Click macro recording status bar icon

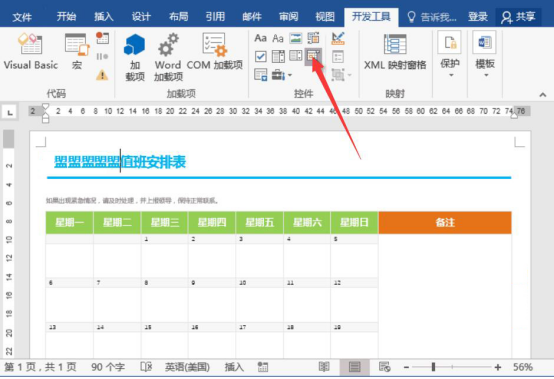pyautogui.click(x=263, y=367)
